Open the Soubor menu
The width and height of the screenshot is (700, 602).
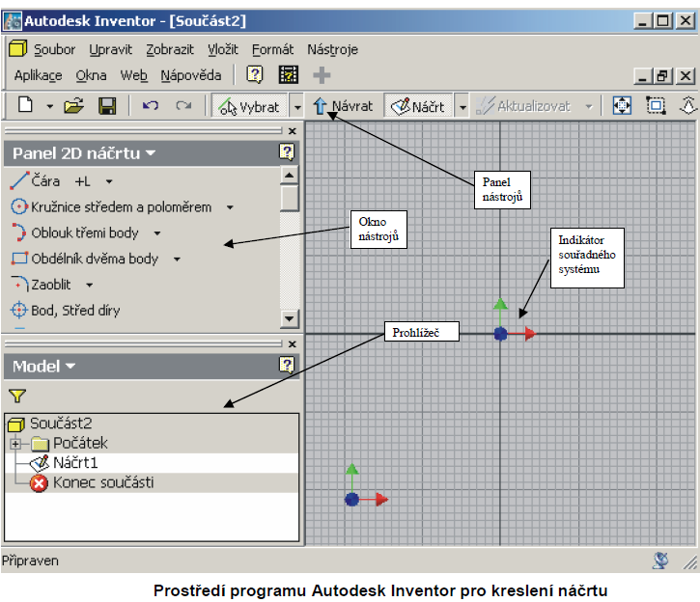[x=54, y=49]
